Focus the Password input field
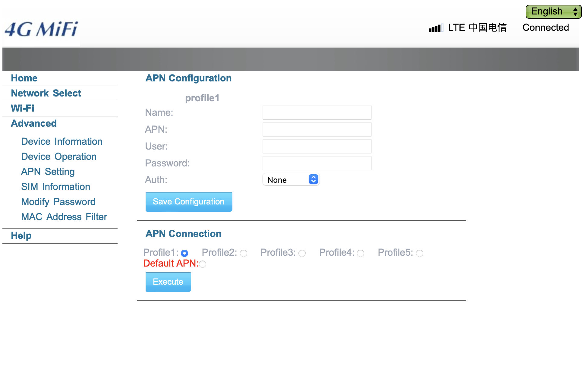 click(x=317, y=163)
